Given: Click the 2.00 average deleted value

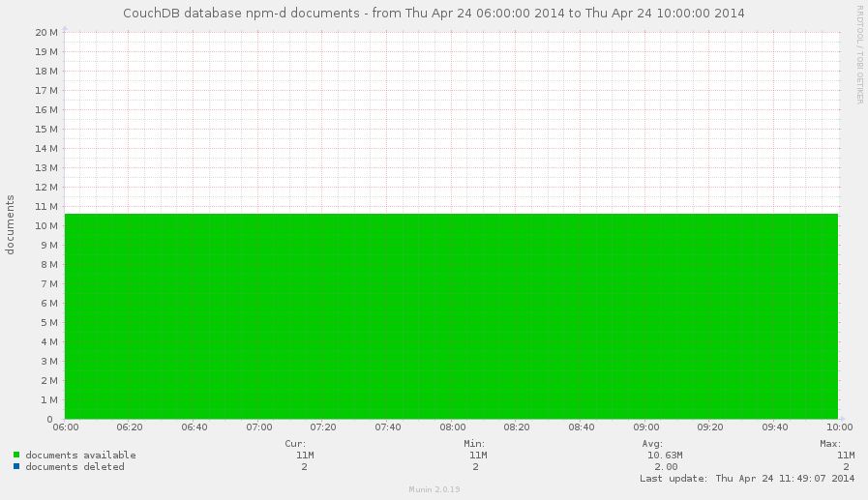Looking at the screenshot, I should [666, 467].
